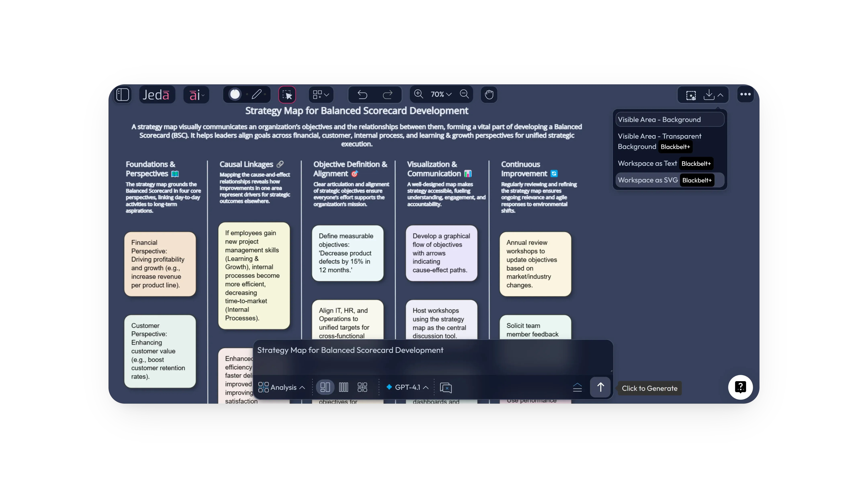Viewport: 868px width, 488px height.
Task: Undo the last action
Action: point(362,95)
